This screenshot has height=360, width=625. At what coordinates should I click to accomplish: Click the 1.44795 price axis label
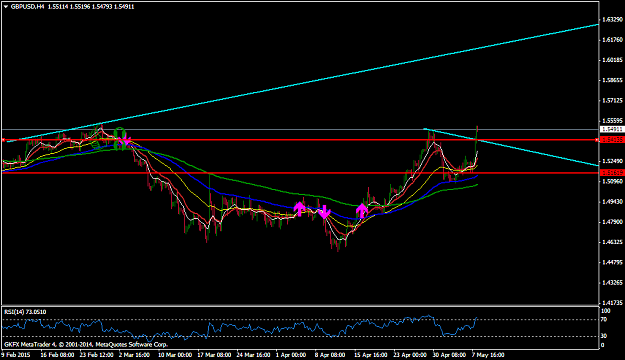click(x=612, y=262)
